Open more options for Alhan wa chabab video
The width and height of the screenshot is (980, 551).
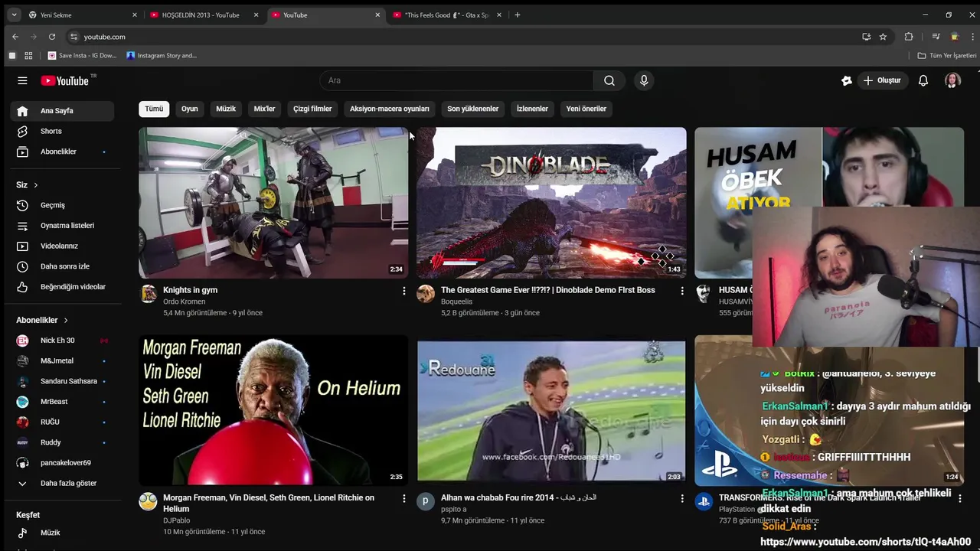[x=682, y=498]
